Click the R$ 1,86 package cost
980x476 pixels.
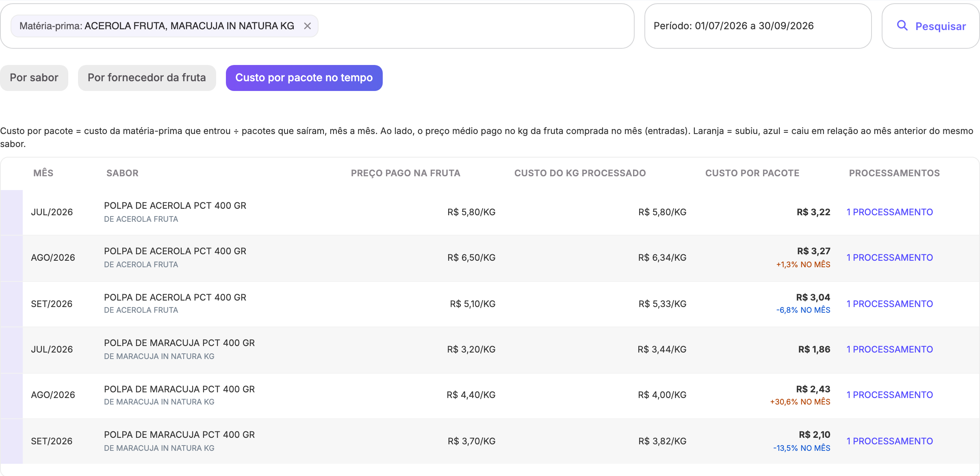tap(814, 349)
